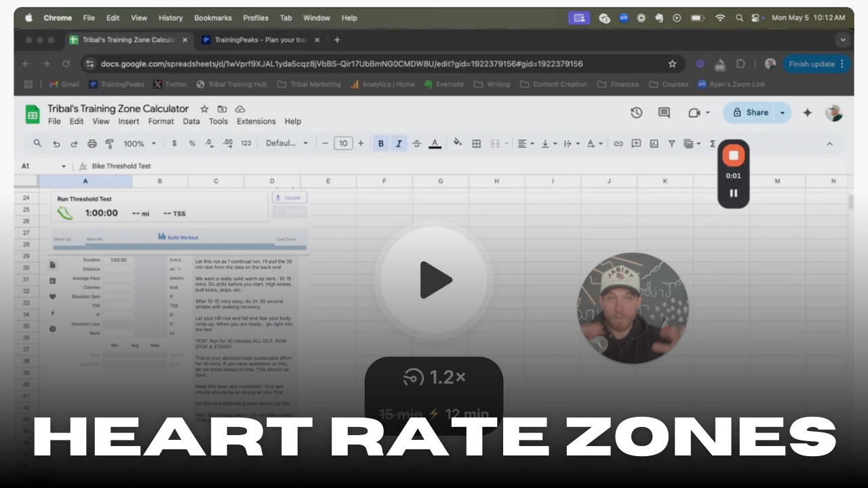Image resolution: width=868 pixels, height=488 pixels.
Task: Open the Sheets Extensions menu
Action: pyautogui.click(x=256, y=121)
